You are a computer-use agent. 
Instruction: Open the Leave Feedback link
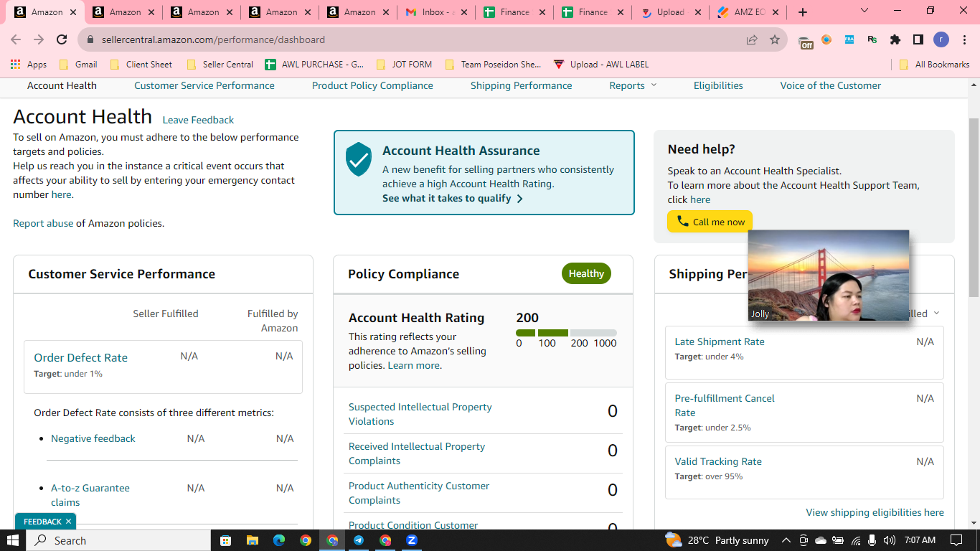coord(198,120)
